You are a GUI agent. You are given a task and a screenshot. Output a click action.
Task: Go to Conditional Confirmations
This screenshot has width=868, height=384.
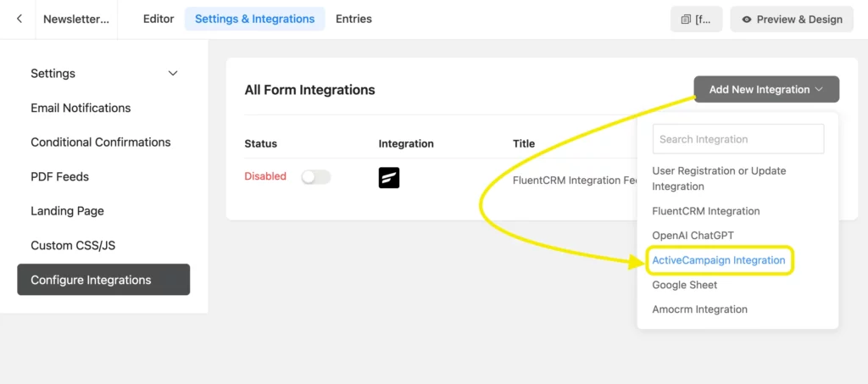101,142
